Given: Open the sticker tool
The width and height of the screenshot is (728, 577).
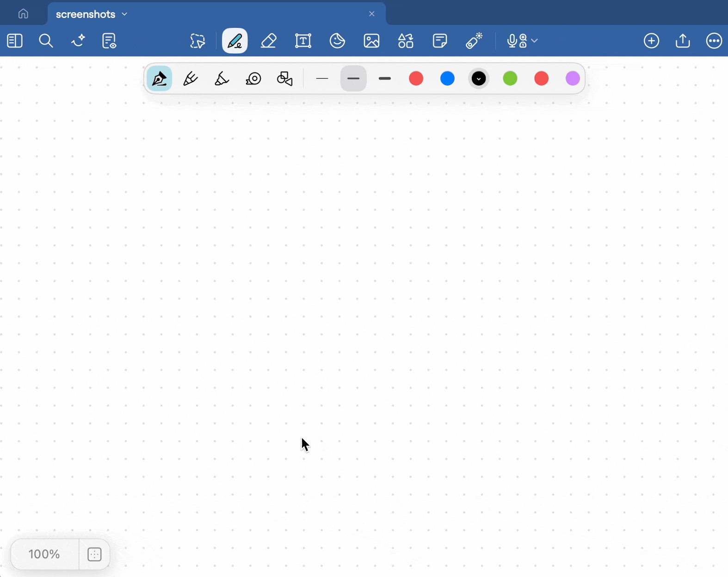Looking at the screenshot, I should (x=337, y=41).
